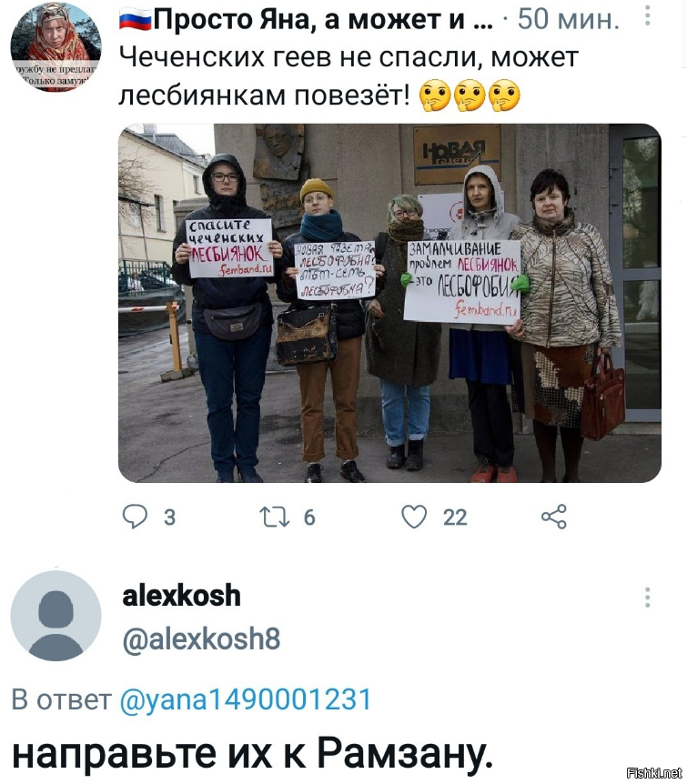The width and height of the screenshot is (687, 784).
Task: Click the author name Просто Яна
Action: tap(307, 20)
